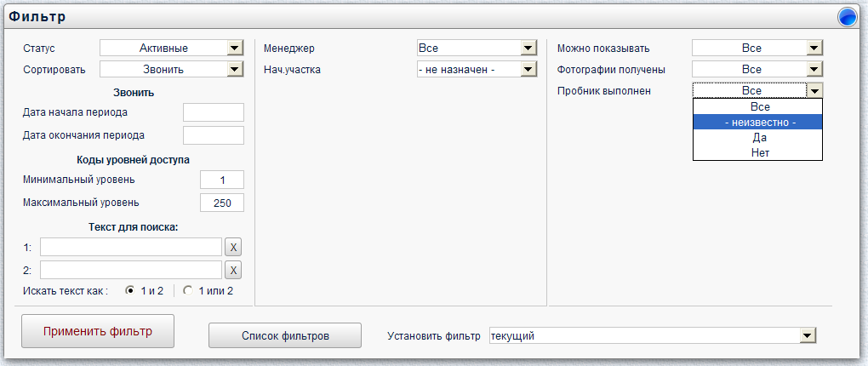Image resolution: width=868 pixels, height=366 pixels.
Task: Open the Фотографии получены dropdown
Action: click(757, 69)
